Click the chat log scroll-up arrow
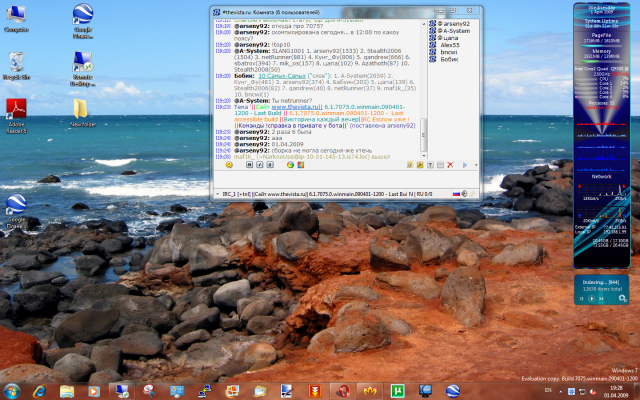 click(424, 23)
